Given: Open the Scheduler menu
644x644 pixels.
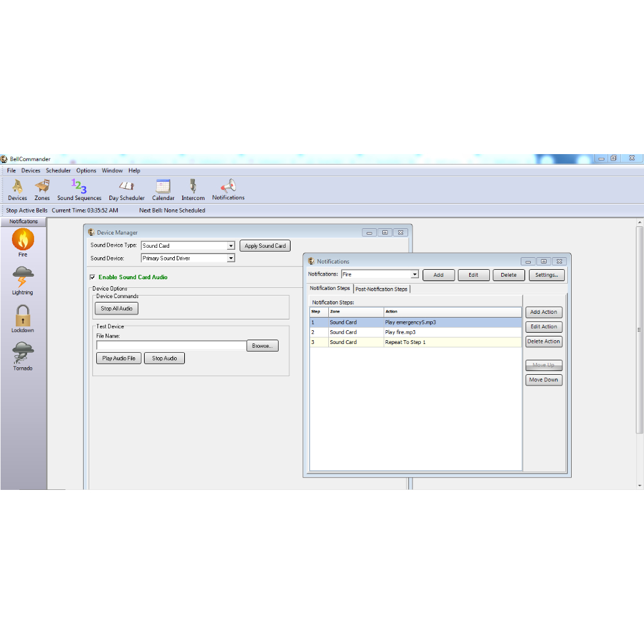Looking at the screenshot, I should click(x=58, y=170).
